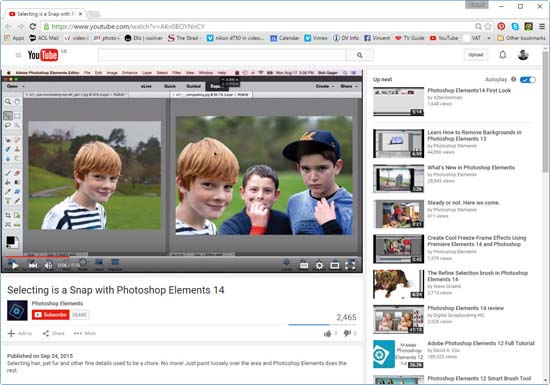This screenshot has width=550, height=385.
Task: Show more bookmarks with the chevron
Action: click(x=489, y=38)
